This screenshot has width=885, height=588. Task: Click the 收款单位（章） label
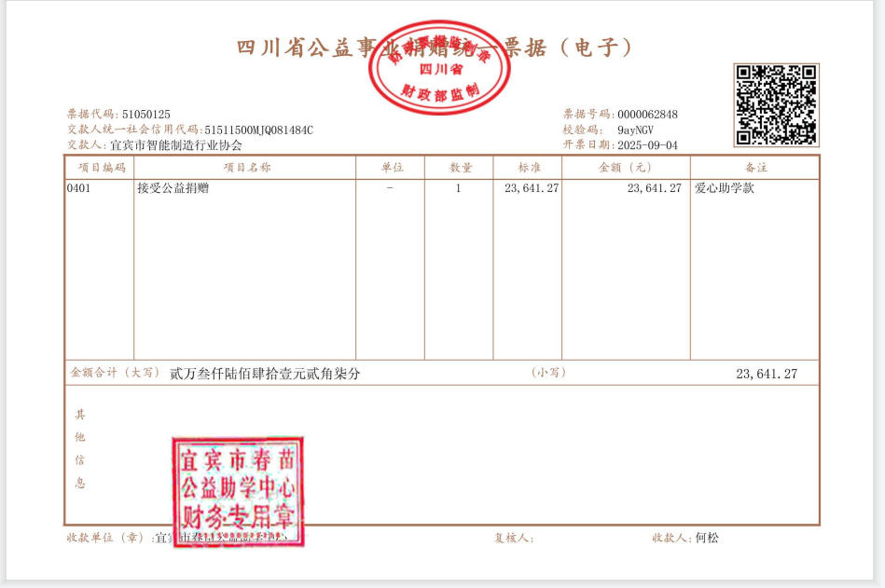coord(110,538)
